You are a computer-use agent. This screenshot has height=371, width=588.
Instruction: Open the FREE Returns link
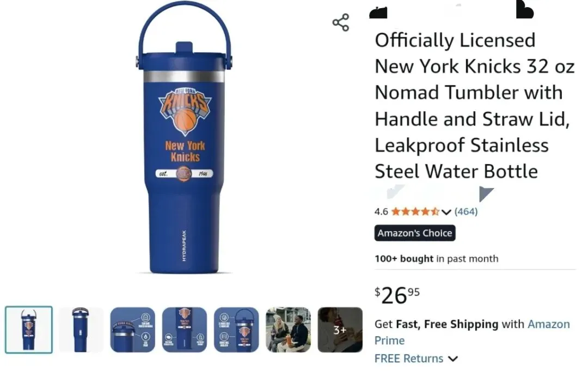[x=409, y=358]
